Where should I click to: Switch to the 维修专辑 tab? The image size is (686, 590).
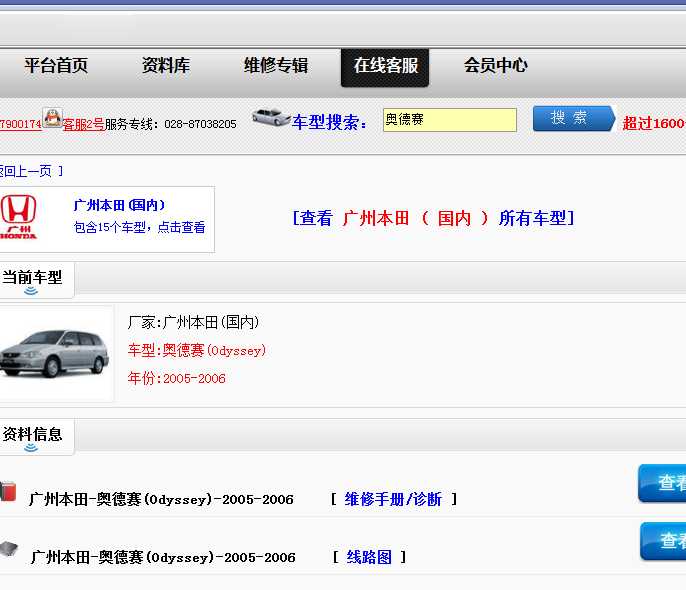click(x=276, y=66)
